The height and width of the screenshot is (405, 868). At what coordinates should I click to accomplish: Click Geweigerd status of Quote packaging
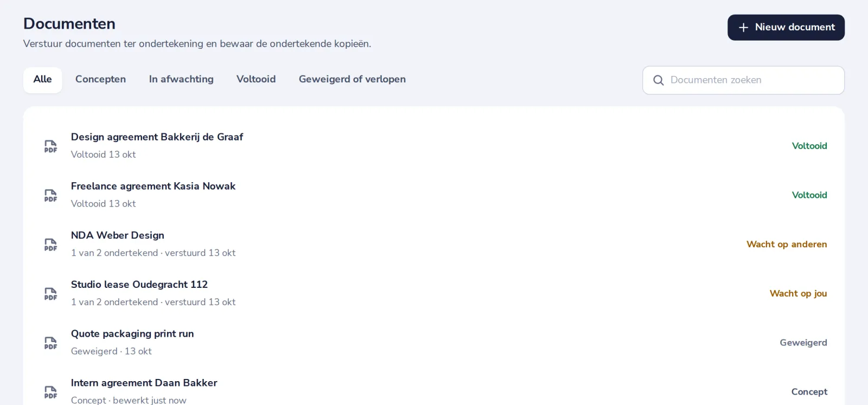(803, 343)
